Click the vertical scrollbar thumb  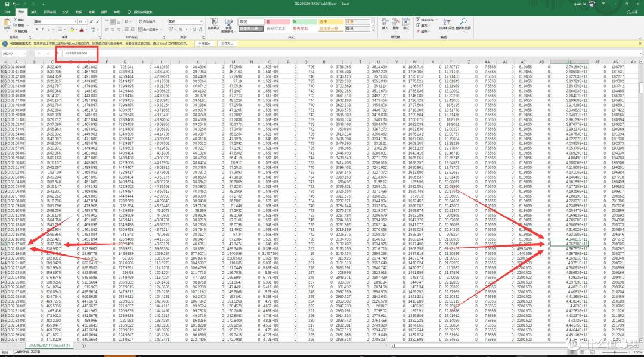pyautogui.click(x=642, y=87)
